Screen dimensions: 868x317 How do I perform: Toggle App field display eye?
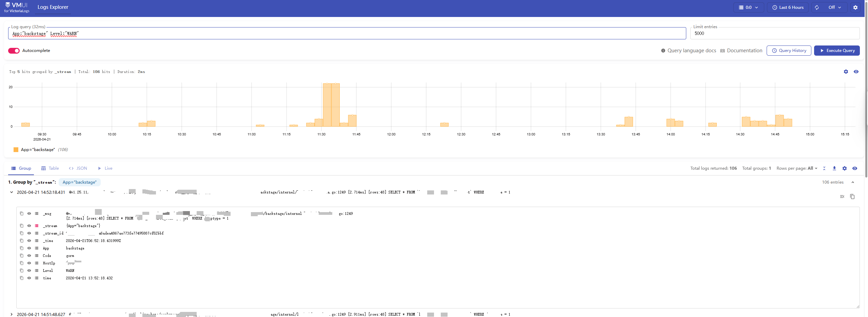click(x=29, y=248)
